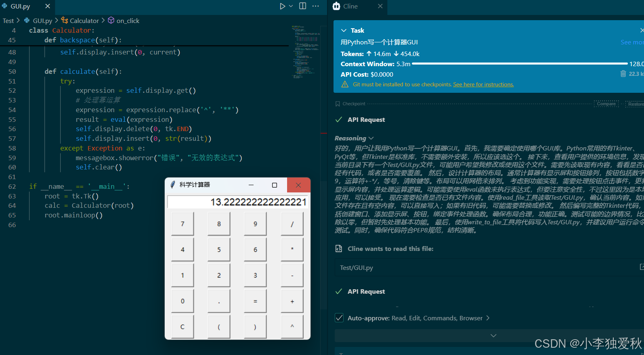Click the Compare checkpoint button
Viewport: 644px width, 355px height.
(606, 104)
